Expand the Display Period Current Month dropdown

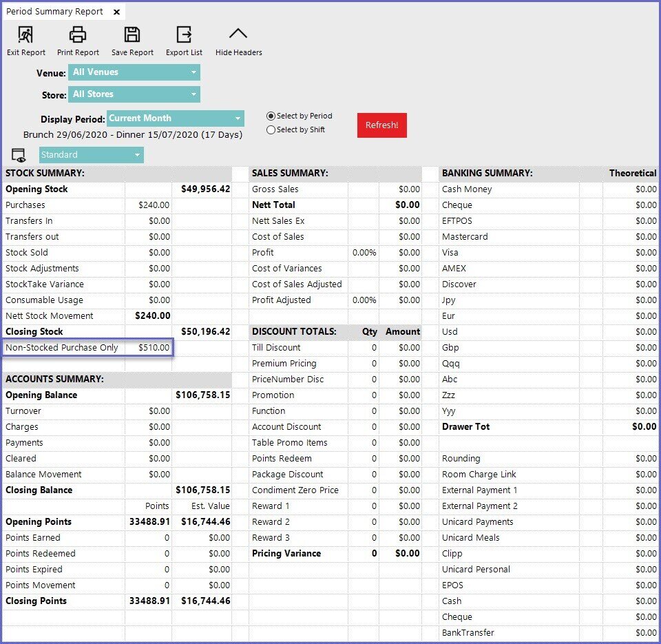[175, 118]
